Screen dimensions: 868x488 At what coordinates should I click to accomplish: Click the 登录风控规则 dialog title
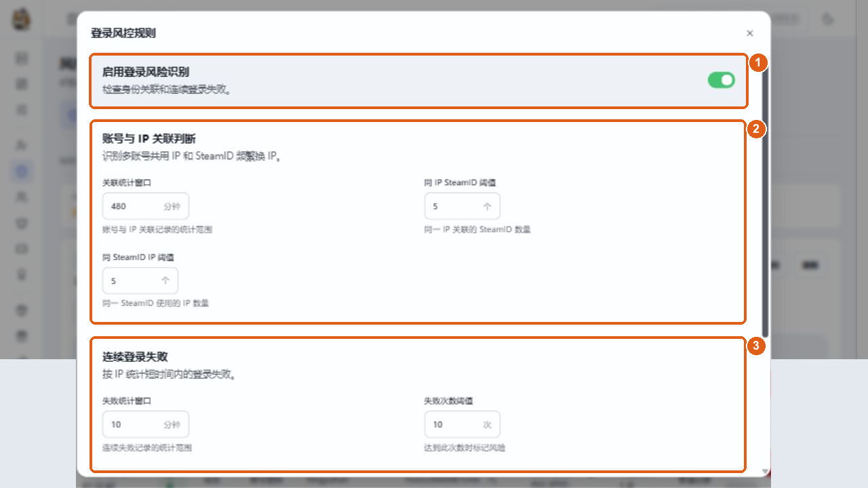[x=123, y=33]
